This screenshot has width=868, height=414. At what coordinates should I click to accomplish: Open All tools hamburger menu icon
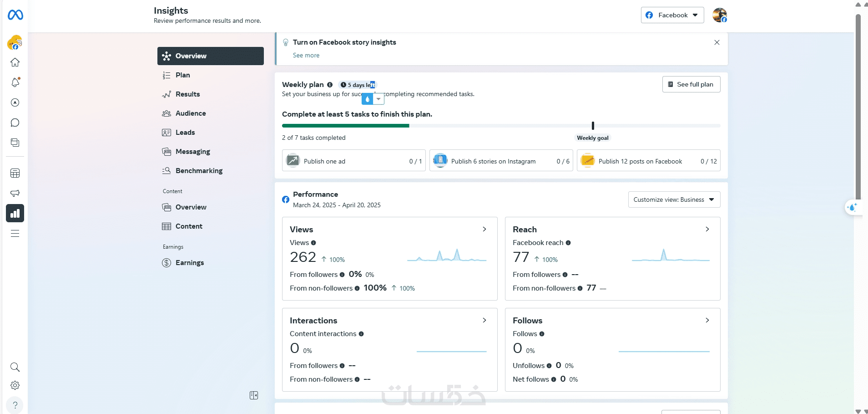click(15, 234)
